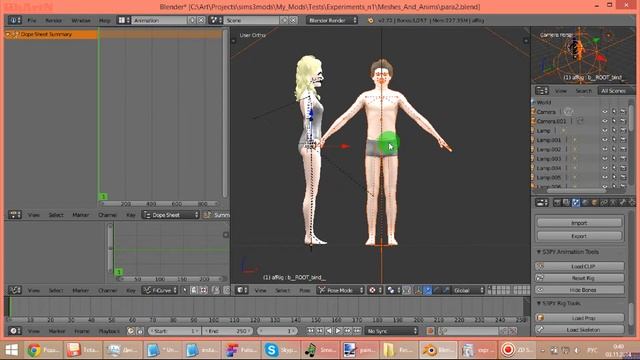
Task: Click the Reset Rig button
Action: (x=579, y=278)
